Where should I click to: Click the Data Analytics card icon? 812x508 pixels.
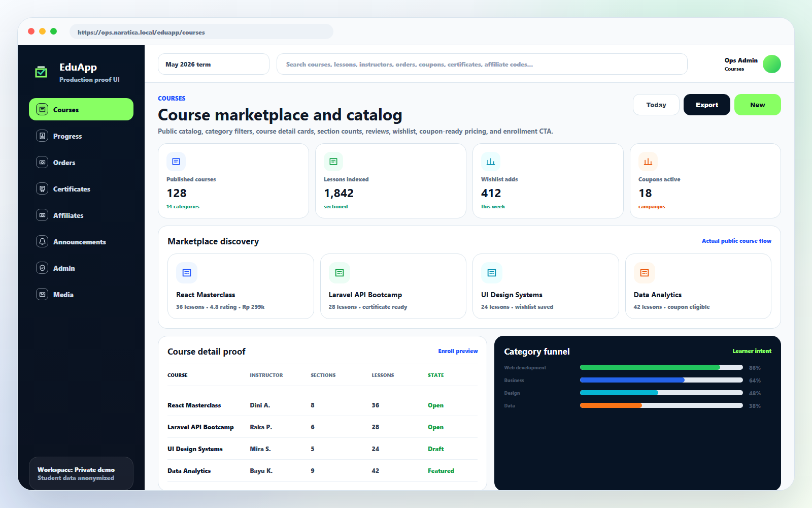click(645, 273)
